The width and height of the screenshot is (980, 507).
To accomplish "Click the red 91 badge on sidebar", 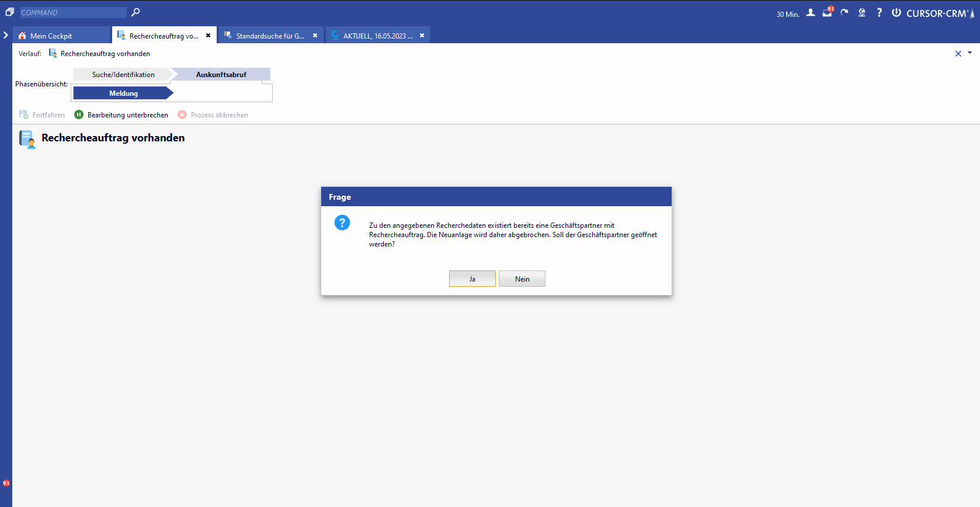I will (x=6, y=483).
